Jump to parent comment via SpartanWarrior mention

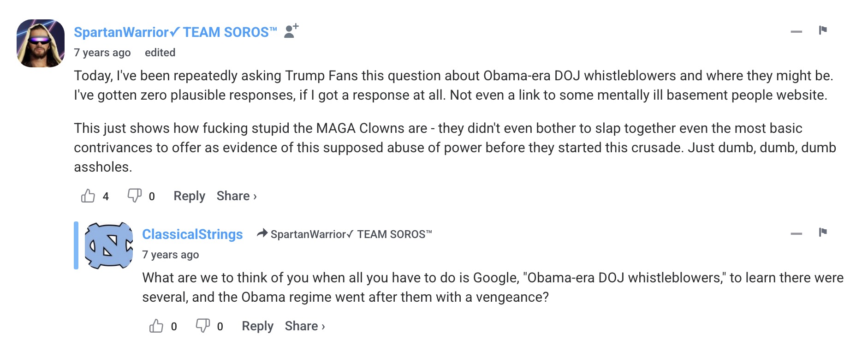(351, 234)
